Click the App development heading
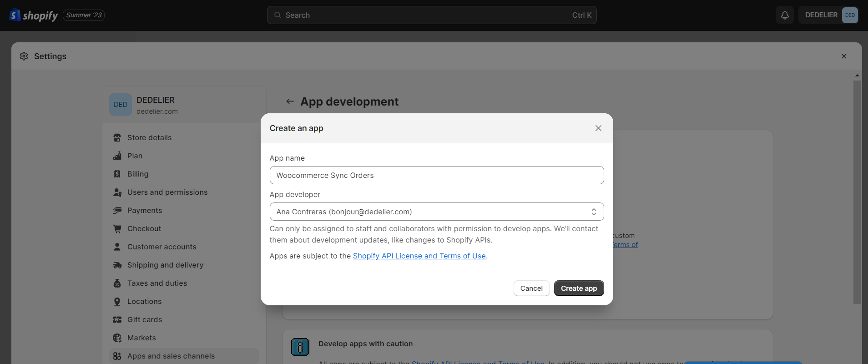868x364 pixels. pyautogui.click(x=349, y=101)
